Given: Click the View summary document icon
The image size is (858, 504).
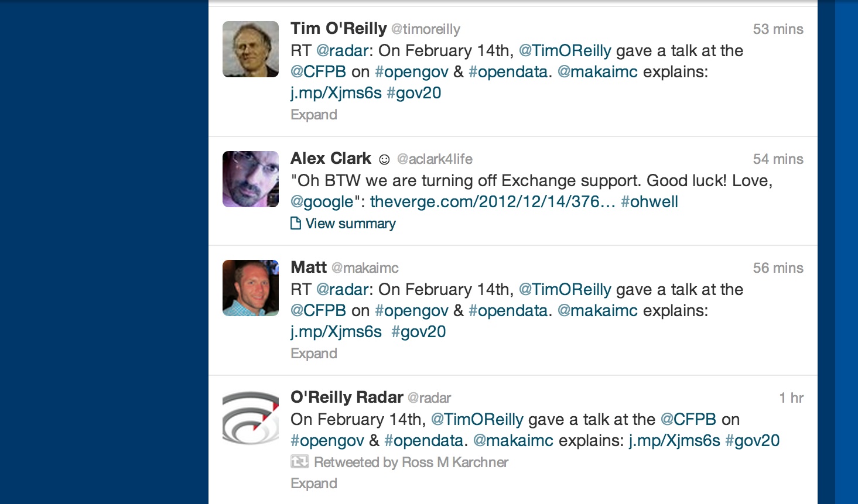Looking at the screenshot, I should (296, 223).
